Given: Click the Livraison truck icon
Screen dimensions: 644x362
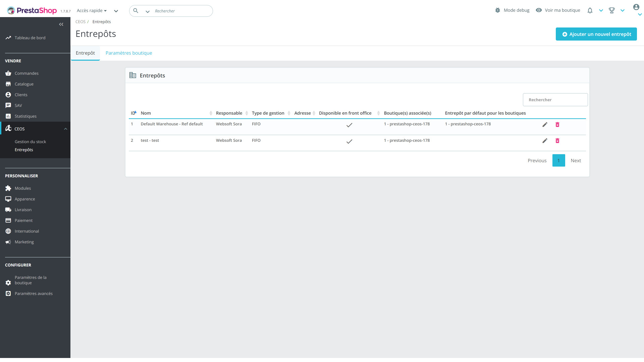Looking at the screenshot, I should tap(8, 210).
